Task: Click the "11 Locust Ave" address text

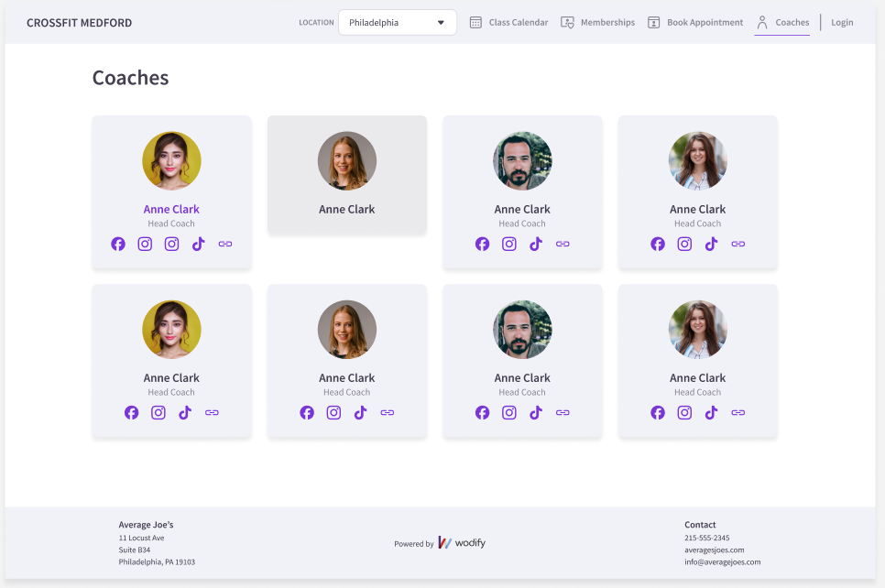Action: (x=142, y=538)
